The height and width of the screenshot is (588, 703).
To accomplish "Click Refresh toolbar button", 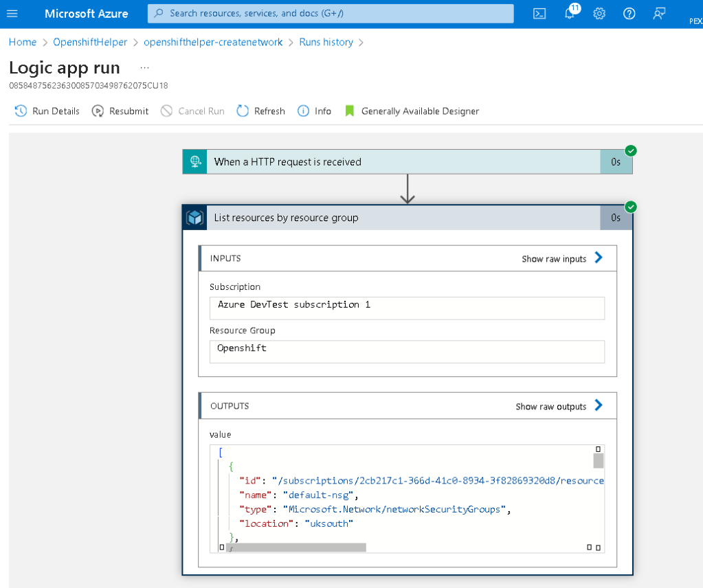I will 260,111.
